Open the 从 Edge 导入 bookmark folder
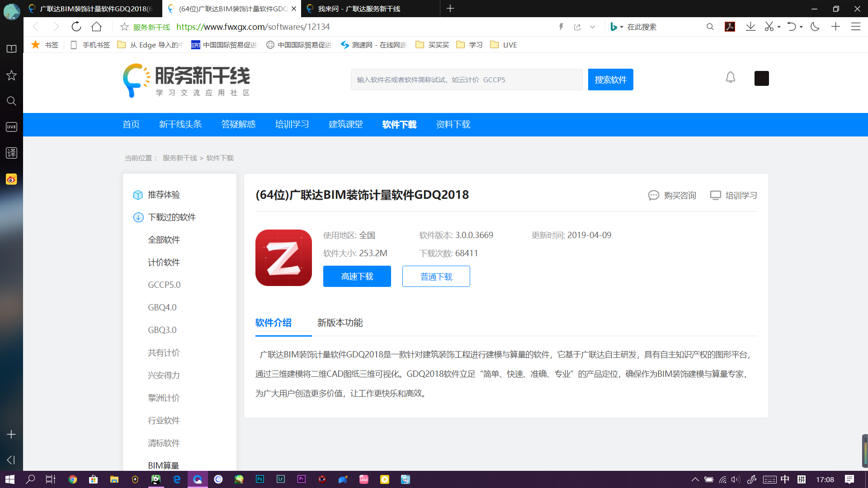The width and height of the screenshot is (868, 488). click(x=150, y=45)
